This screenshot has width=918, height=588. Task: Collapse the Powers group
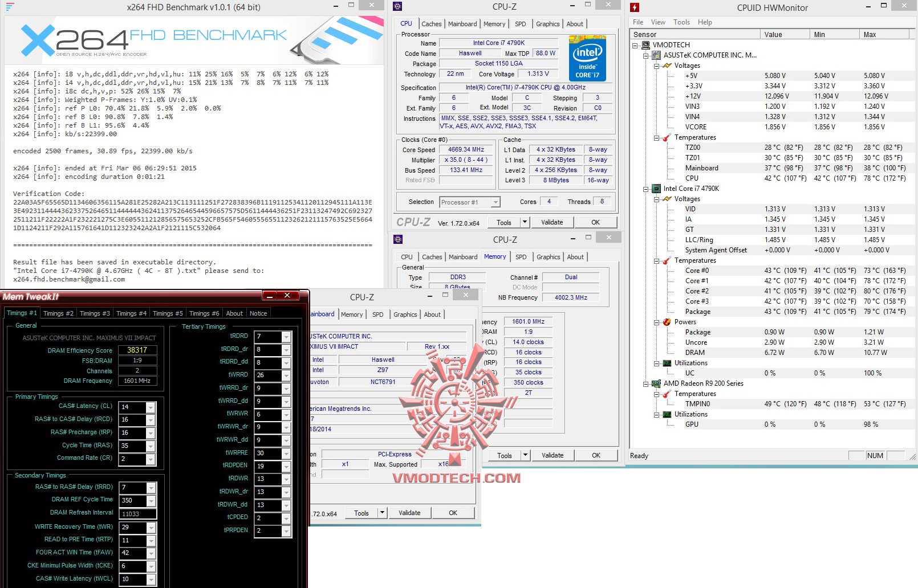coord(656,322)
